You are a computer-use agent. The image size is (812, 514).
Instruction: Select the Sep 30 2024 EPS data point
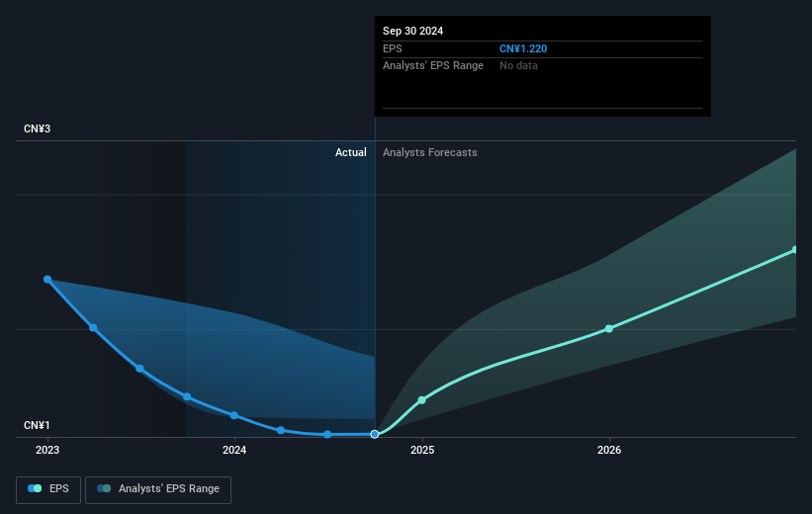[375, 434]
